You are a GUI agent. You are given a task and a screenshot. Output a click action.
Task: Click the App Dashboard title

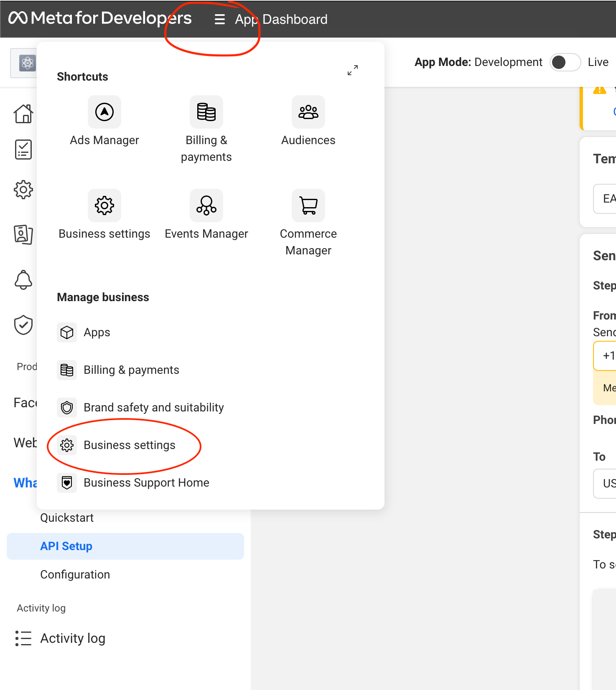pyautogui.click(x=281, y=20)
